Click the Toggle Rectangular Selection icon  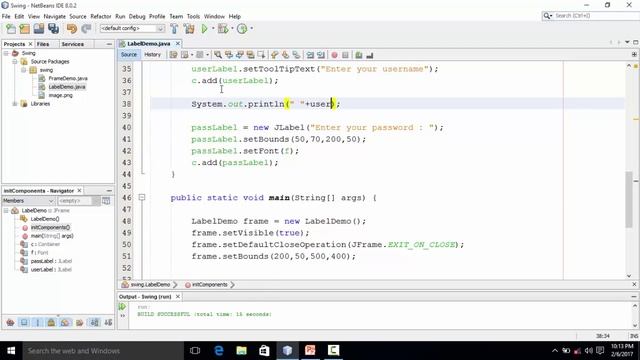[x=262, y=55]
